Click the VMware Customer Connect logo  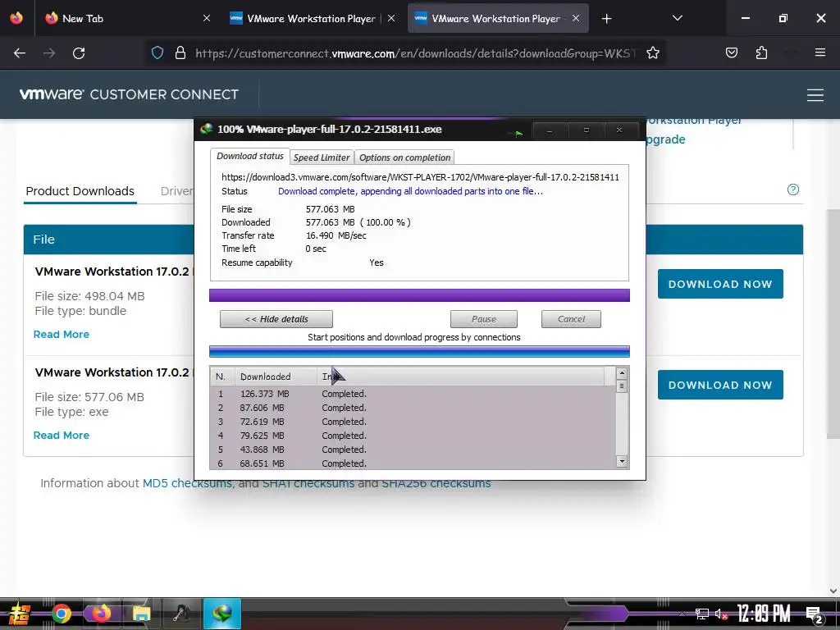(x=129, y=94)
